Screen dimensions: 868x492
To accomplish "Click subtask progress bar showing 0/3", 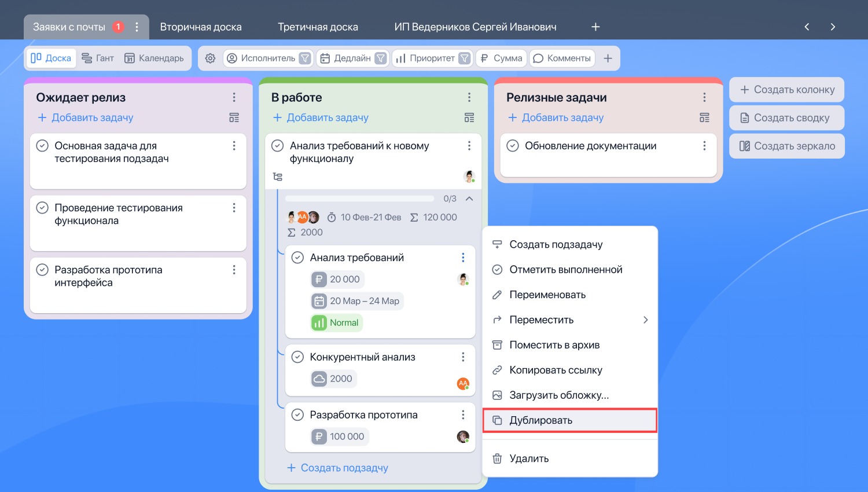I will pos(360,199).
